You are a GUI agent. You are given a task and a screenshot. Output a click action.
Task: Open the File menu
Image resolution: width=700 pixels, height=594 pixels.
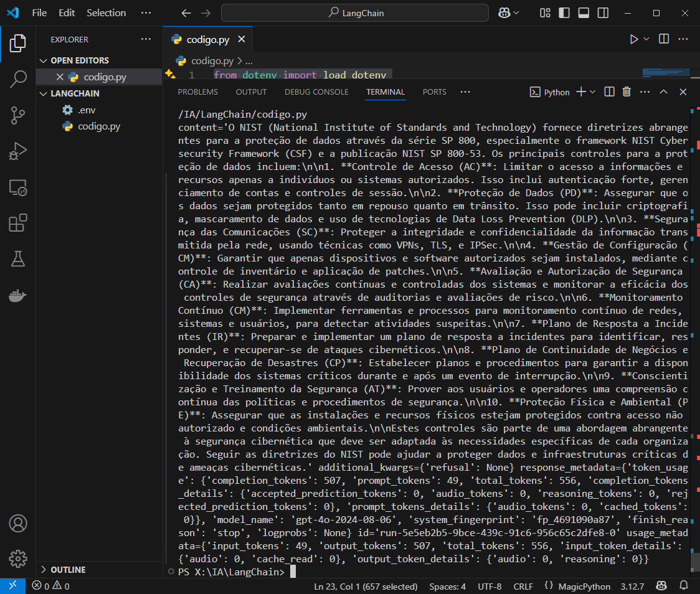point(39,13)
